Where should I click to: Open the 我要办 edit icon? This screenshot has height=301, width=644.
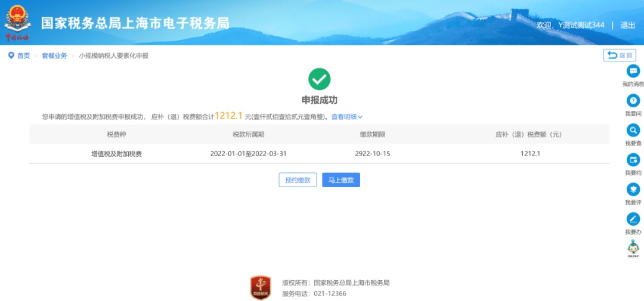click(x=633, y=219)
